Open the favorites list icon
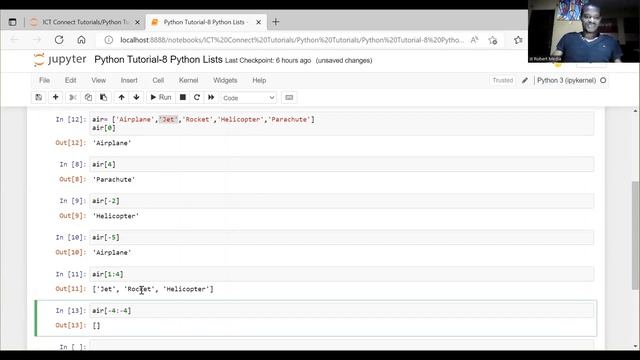This screenshot has height=360, width=640. 518,40
